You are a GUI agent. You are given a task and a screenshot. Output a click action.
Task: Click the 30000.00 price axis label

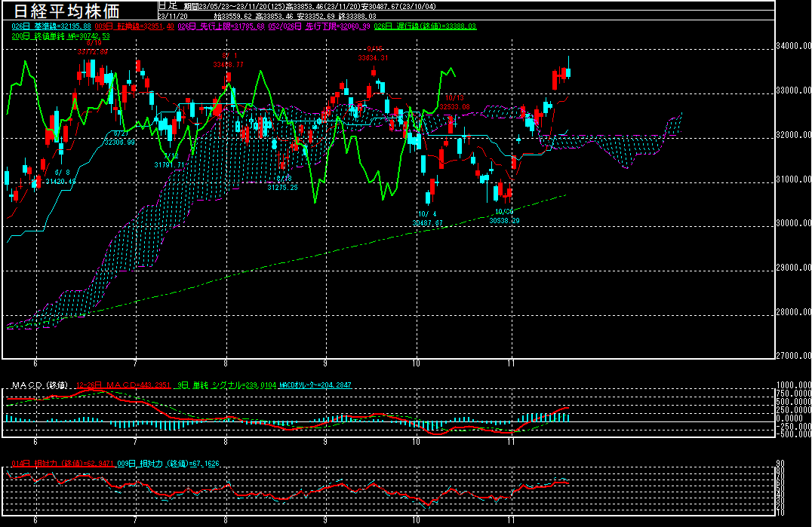794,223
